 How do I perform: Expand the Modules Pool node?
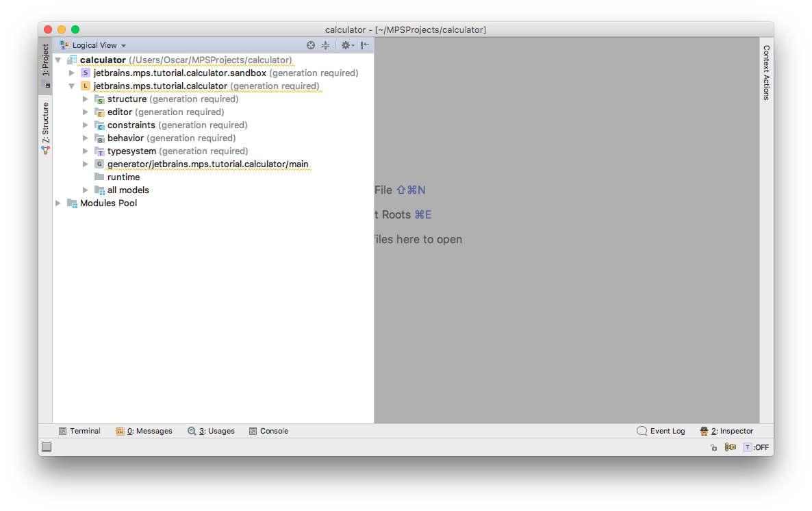click(x=58, y=203)
